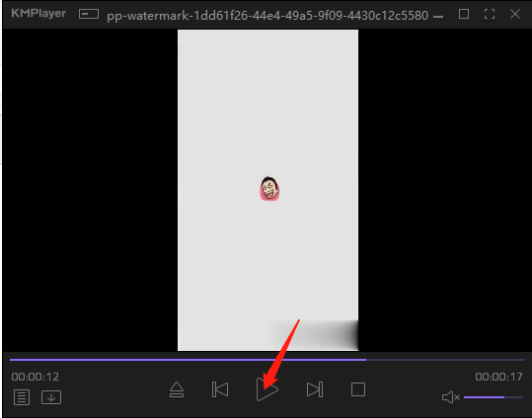Skip to the next track
Viewport: 532px width, 418px height.
coord(315,389)
